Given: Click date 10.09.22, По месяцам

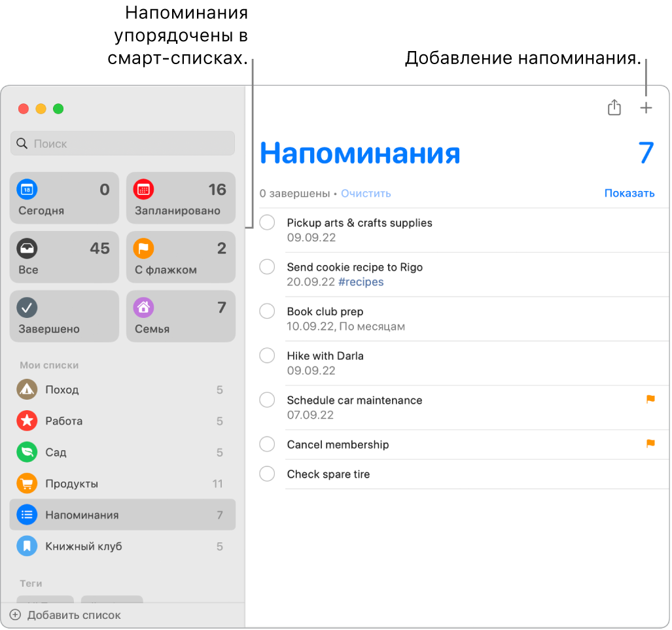Looking at the screenshot, I should point(346,326).
